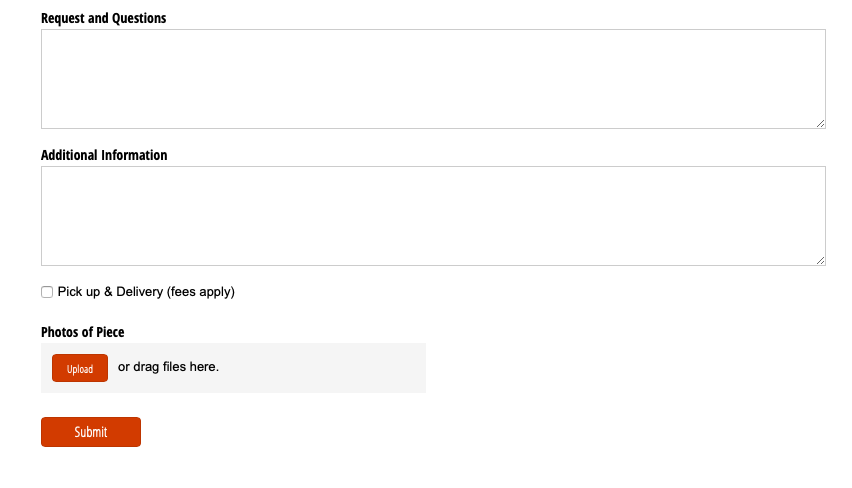852x488 pixels.
Task: Click the 'Request and Questions' heading label
Action: pos(104,18)
